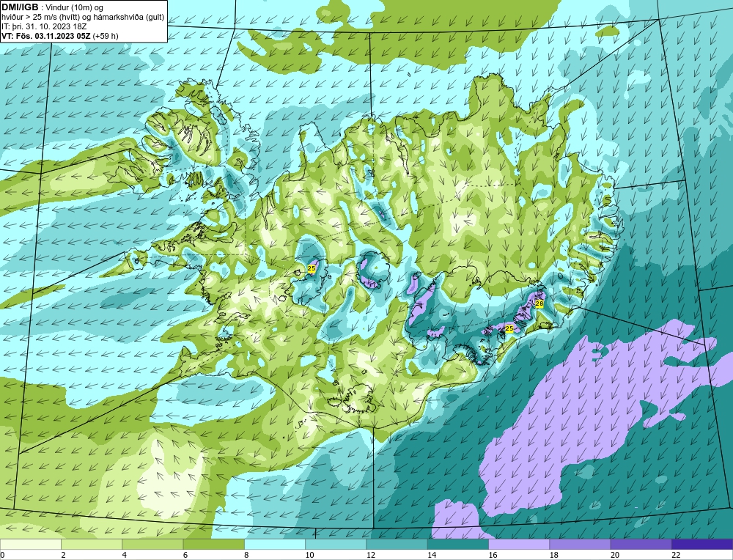
Task: Select the medium purple 18–20 m/s legend swatch
Action: click(580, 544)
